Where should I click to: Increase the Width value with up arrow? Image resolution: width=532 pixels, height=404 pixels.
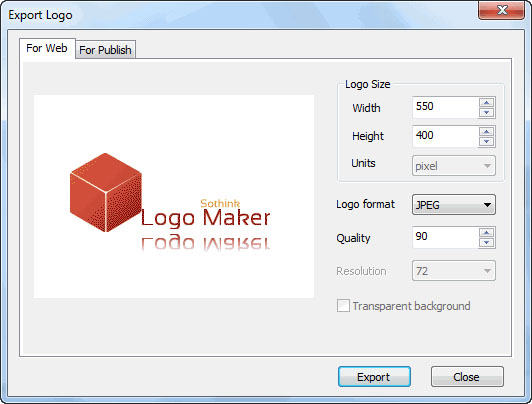(x=487, y=103)
